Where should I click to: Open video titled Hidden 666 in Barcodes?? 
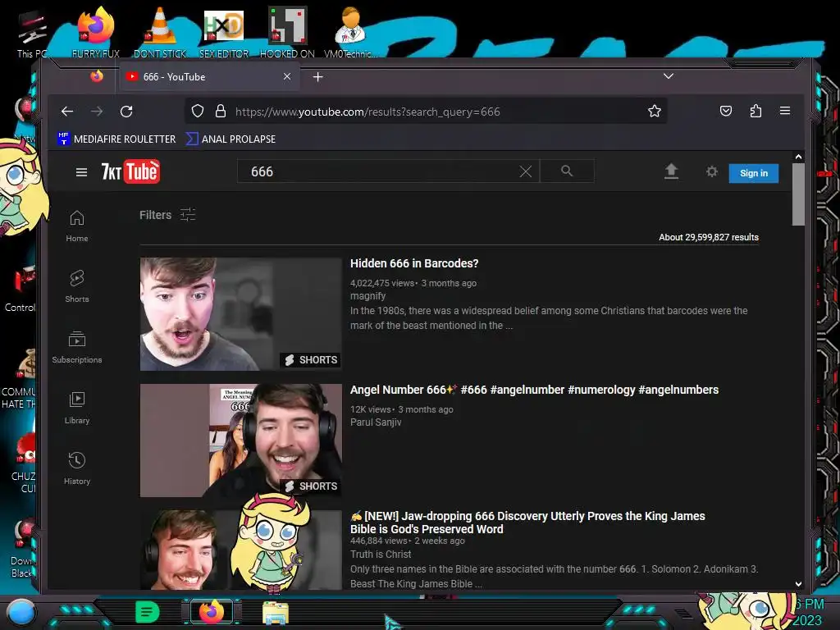pyautogui.click(x=414, y=263)
